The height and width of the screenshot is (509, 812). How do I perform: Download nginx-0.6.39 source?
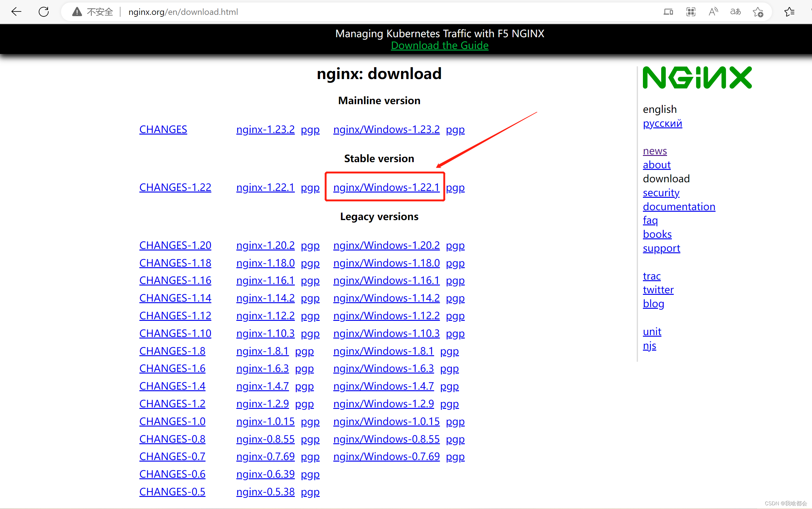[265, 474]
